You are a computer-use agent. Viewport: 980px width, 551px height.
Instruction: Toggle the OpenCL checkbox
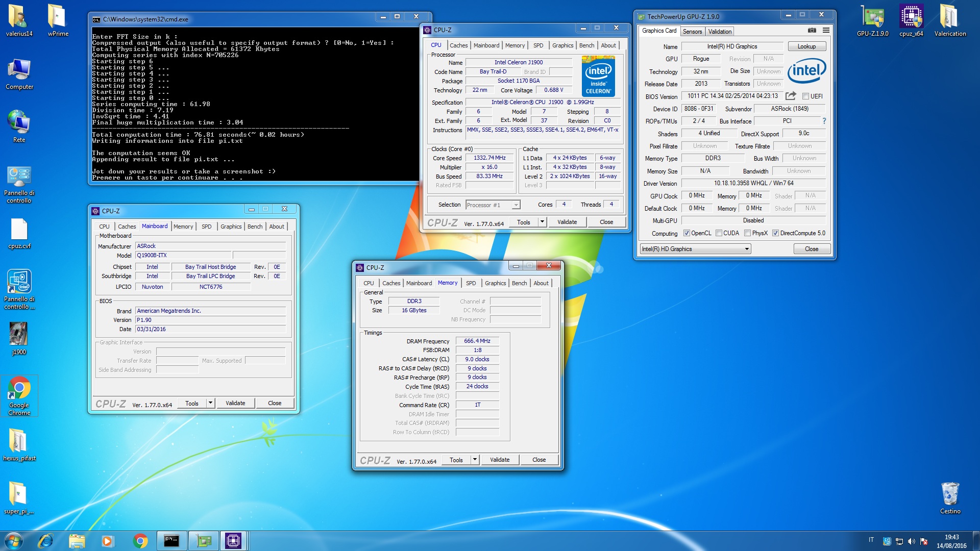pos(687,233)
